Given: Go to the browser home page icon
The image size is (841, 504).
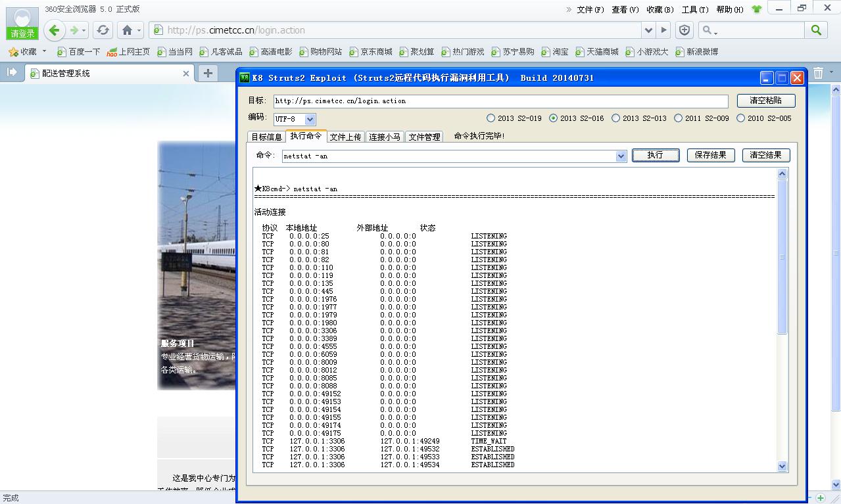Looking at the screenshot, I should [128, 30].
